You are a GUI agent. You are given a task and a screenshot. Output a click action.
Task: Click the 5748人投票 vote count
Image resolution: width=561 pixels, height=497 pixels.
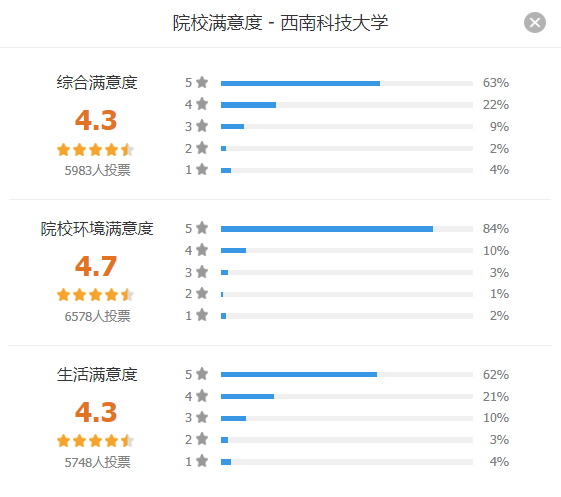coord(97,462)
